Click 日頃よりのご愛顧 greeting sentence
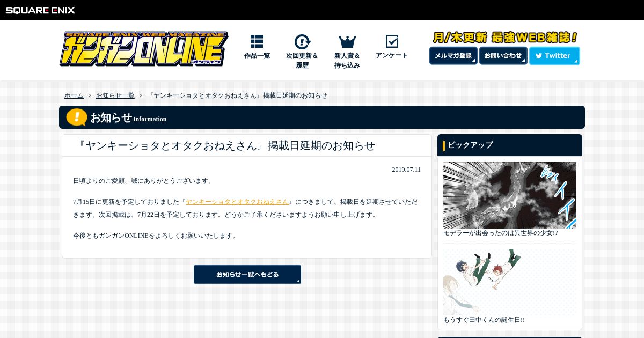The width and height of the screenshot is (644, 338). pyautogui.click(x=144, y=181)
